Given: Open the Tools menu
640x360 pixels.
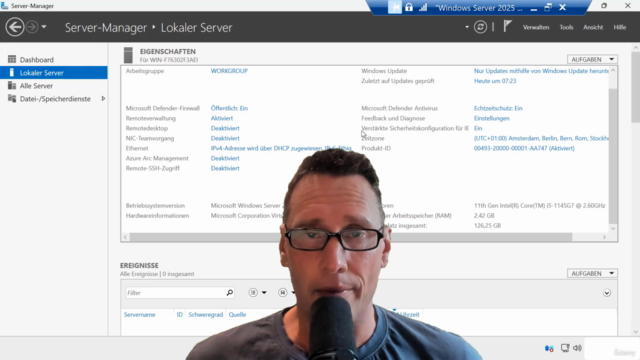Looking at the screenshot, I should pos(566,27).
